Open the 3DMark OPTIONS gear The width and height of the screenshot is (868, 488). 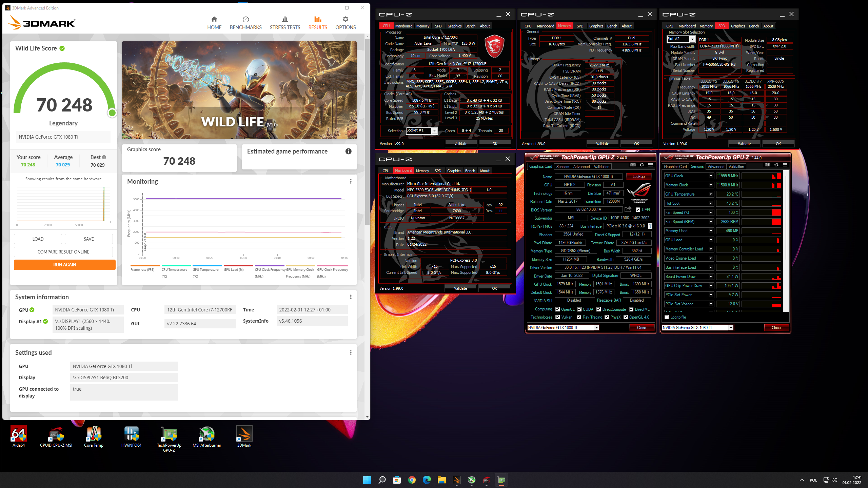[346, 23]
